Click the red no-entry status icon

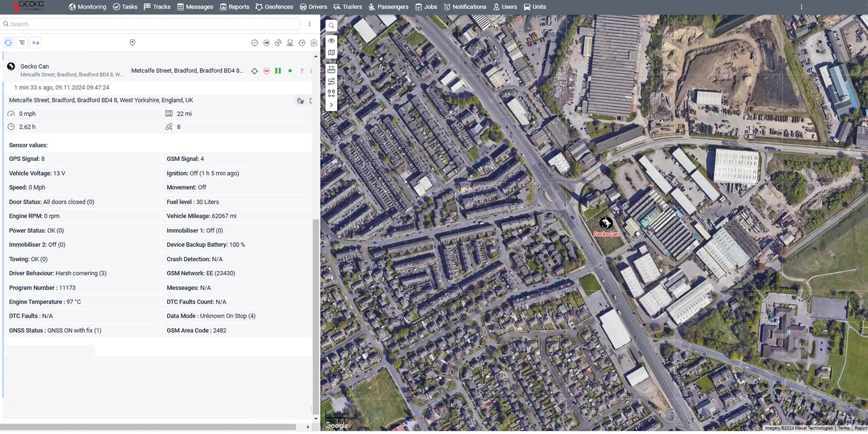tap(266, 71)
